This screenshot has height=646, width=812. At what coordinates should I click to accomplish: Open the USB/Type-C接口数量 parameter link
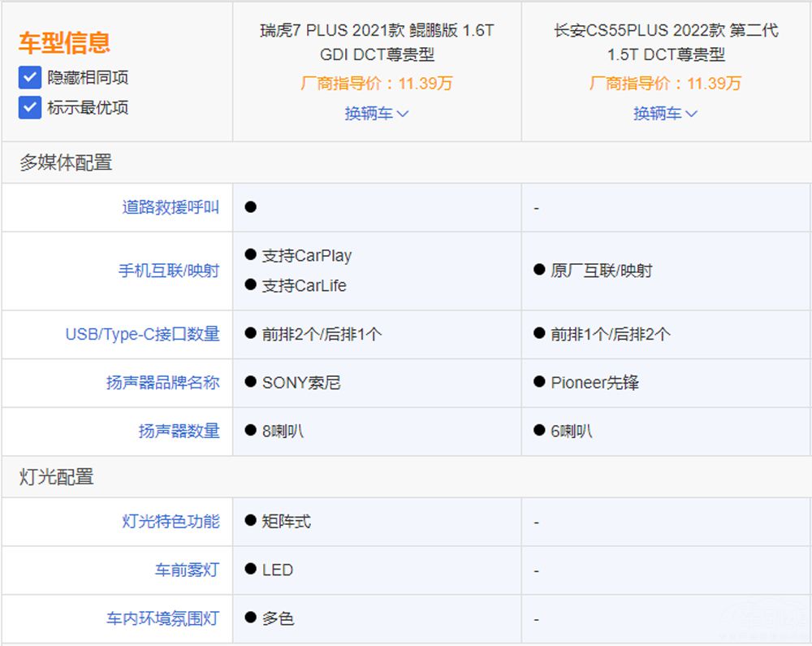tap(142, 334)
